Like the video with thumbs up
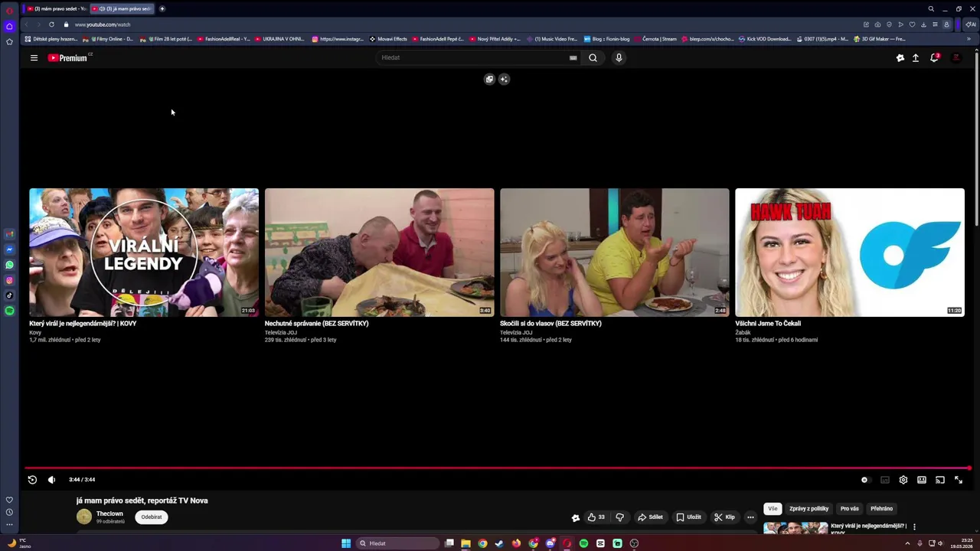This screenshot has height=551, width=980. point(596,517)
